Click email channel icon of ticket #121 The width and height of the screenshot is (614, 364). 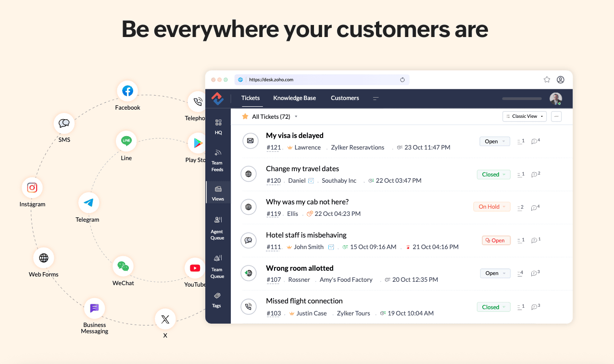(x=250, y=141)
